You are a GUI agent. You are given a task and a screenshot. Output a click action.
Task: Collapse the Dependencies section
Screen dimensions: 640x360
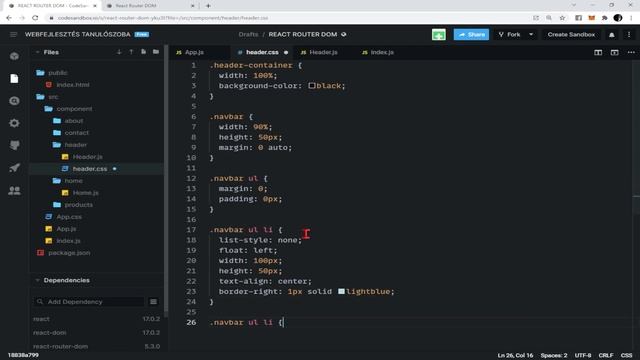38,280
